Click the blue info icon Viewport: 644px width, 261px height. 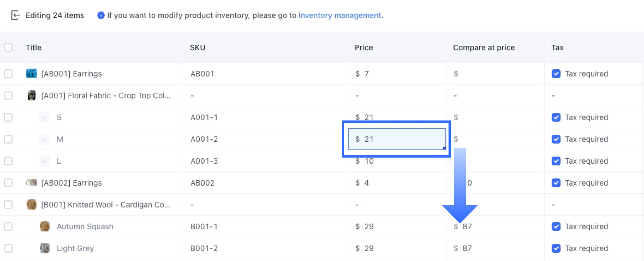(101, 15)
